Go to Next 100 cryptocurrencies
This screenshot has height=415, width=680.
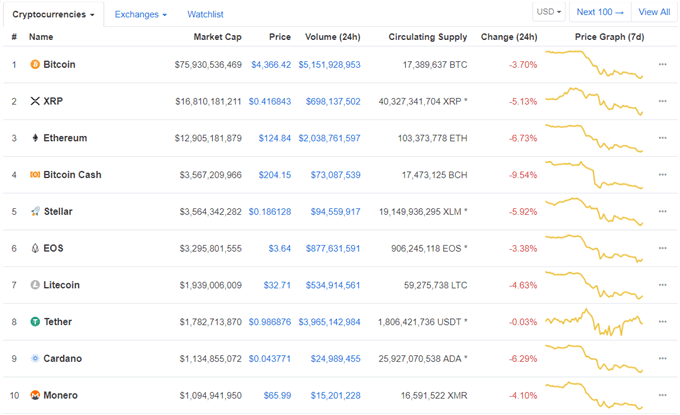click(x=600, y=12)
